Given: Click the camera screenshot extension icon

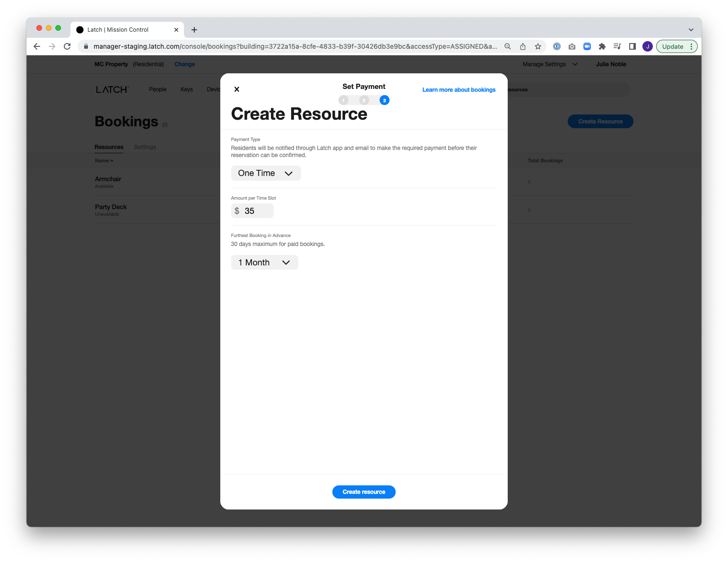Looking at the screenshot, I should [572, 46].
